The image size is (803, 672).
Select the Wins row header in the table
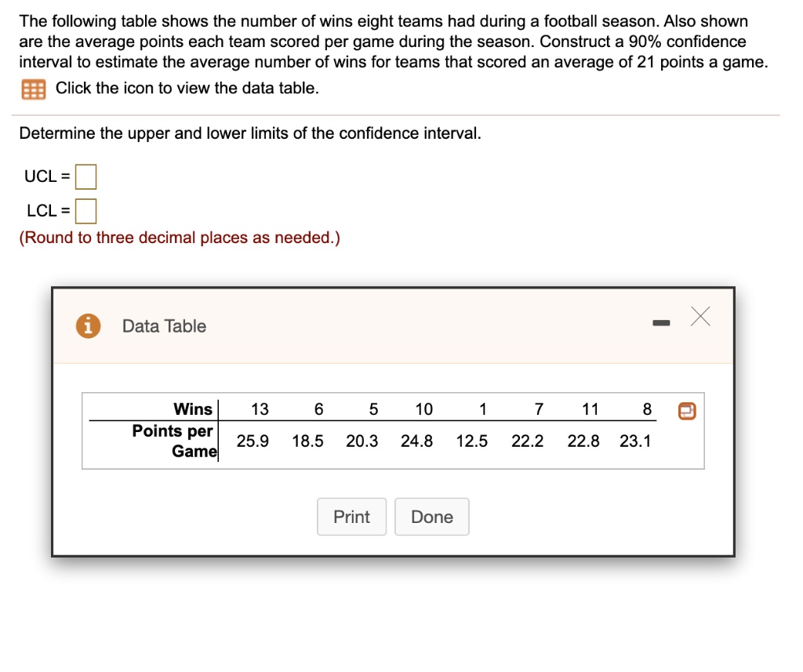[x=193, y=409]
